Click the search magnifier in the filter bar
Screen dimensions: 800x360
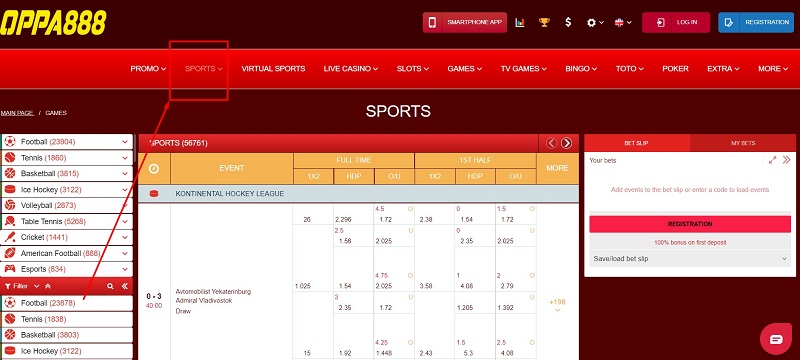pos(110,287)
